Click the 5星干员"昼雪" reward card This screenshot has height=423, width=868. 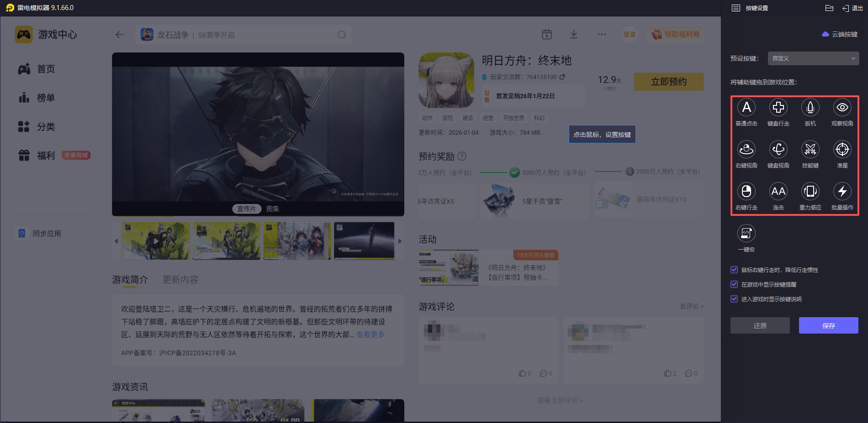pyautogui.click(x=535, y=201)
